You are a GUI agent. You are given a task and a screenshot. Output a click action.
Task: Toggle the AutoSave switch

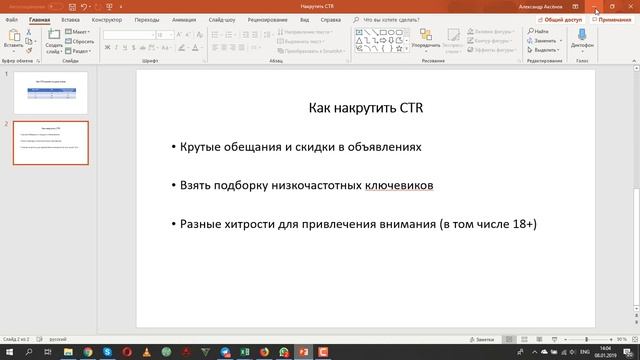pyautogui.click(x=55, y=7)
